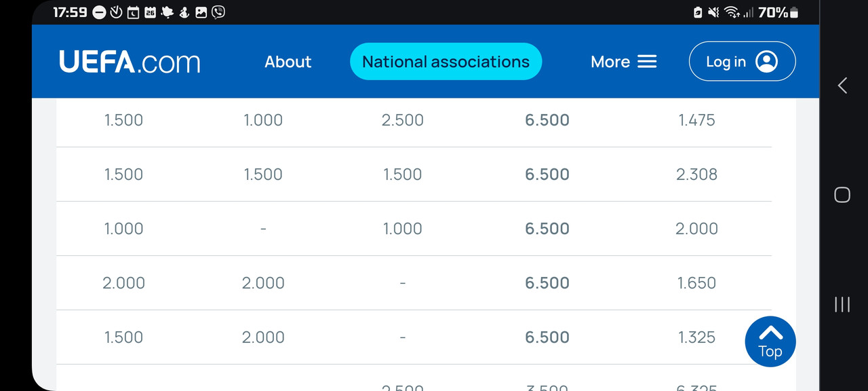This screenshot has height=391, width=868.
Task: Tap the gallery notification icon in status bar
Action: [201, 12]
